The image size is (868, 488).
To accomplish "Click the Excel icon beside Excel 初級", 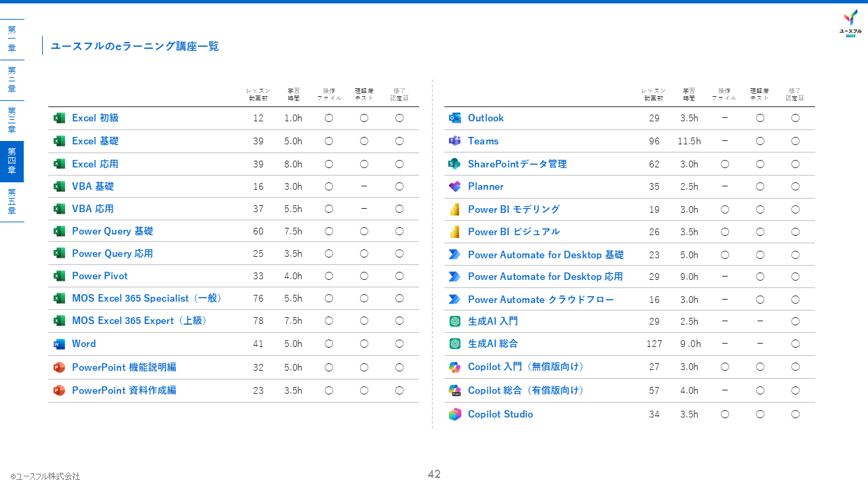I will pos(59,118).
